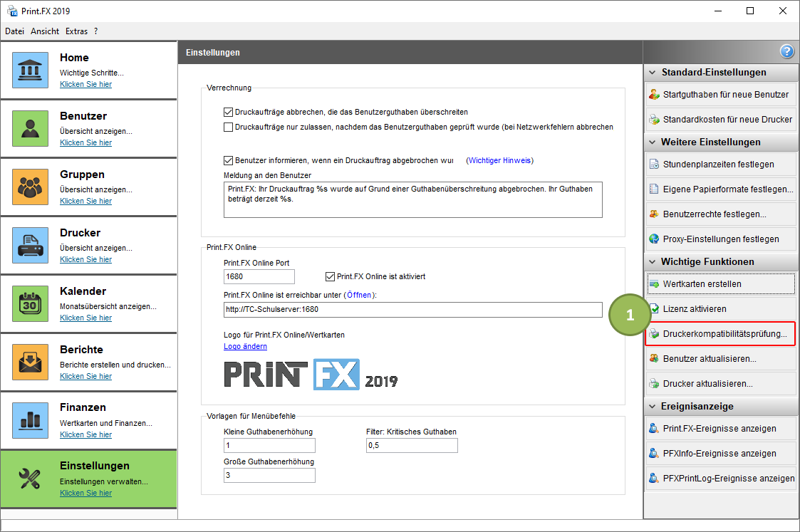Click 'Klicken Sie hier' under Drucker
800x532 pixels.
point(85,259)
